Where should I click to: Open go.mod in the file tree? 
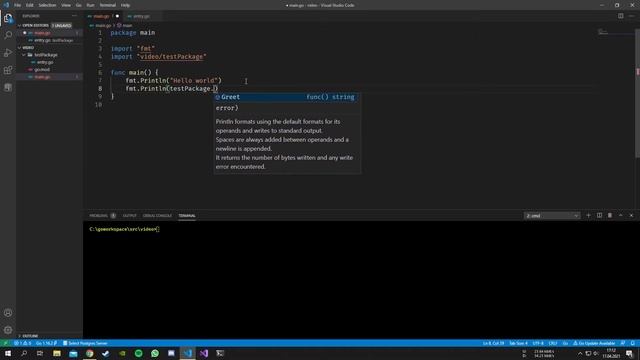click(42, 70)
